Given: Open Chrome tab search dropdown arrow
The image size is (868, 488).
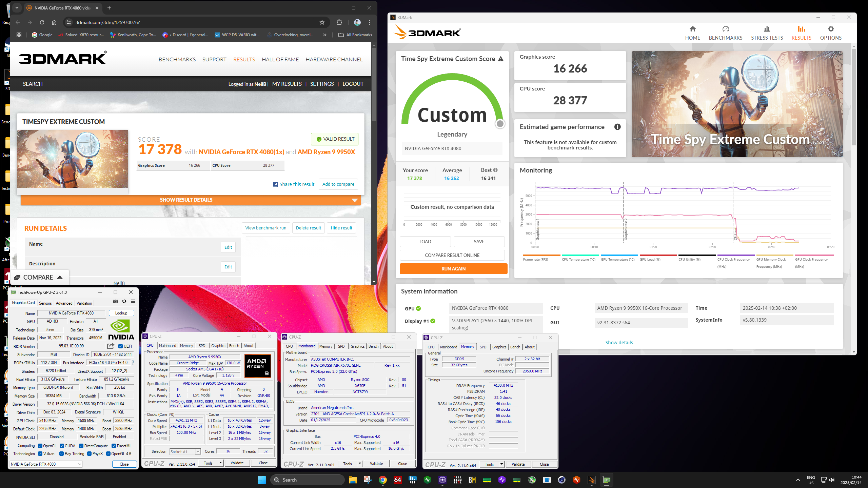Looking at the screenshot, I should click(x=17, y=8).
